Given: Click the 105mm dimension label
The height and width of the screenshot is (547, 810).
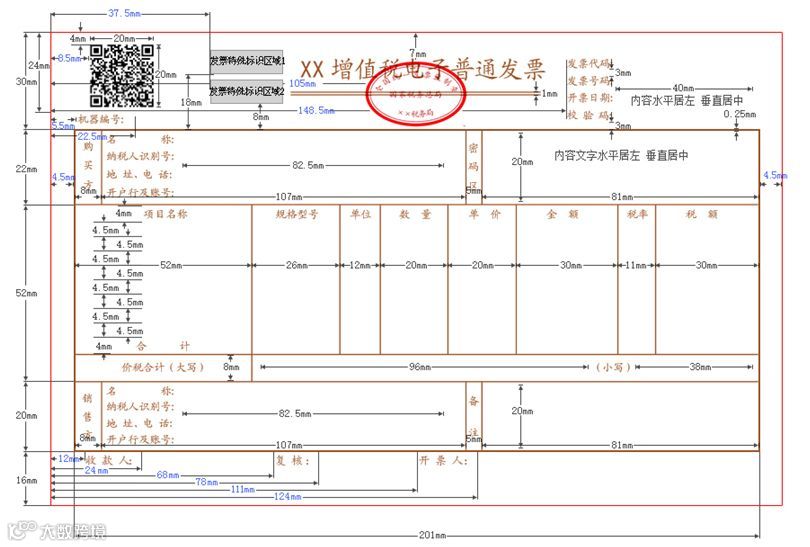Looking at the screenshot, I should click(x=303, y=83).
